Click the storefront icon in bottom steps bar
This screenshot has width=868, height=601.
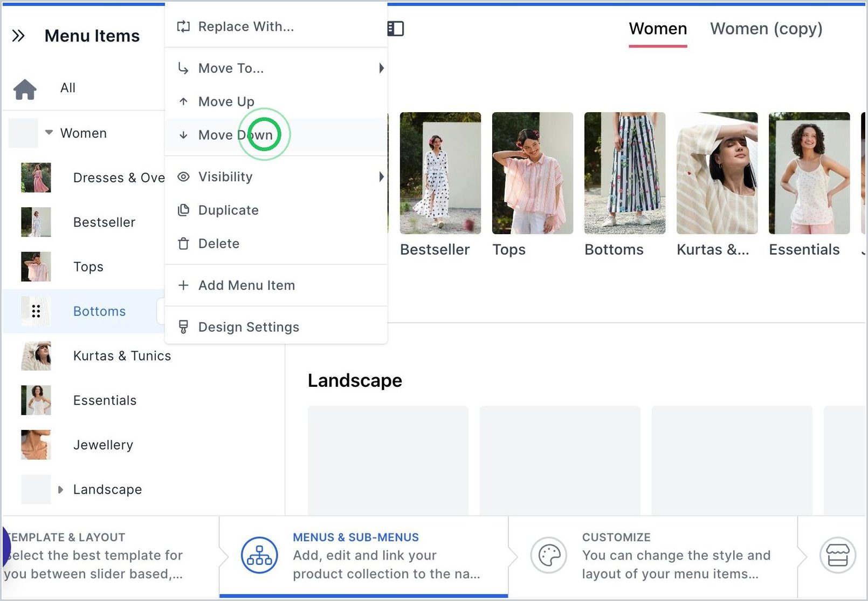point(838,555)
